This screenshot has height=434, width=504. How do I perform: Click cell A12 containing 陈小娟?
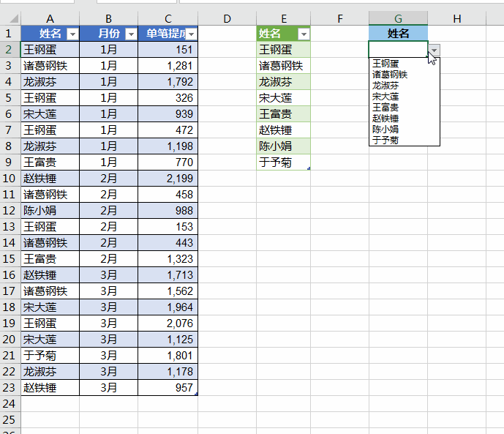tap(50, 210)
